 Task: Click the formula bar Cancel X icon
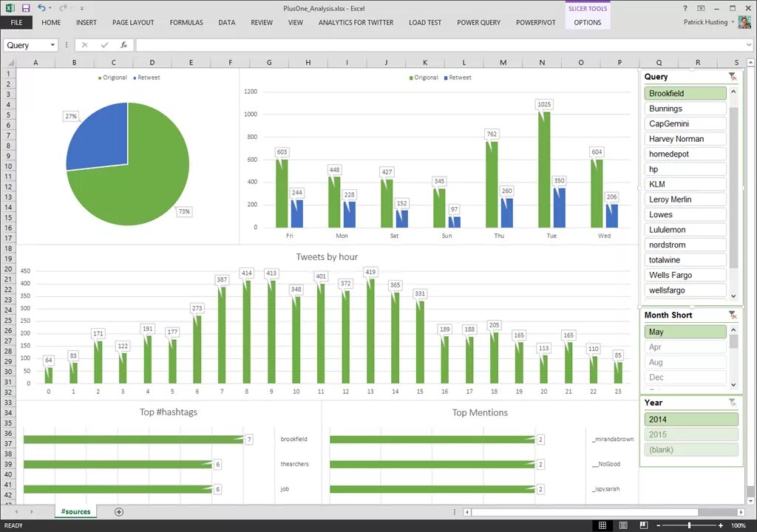[x=85, y=45]
